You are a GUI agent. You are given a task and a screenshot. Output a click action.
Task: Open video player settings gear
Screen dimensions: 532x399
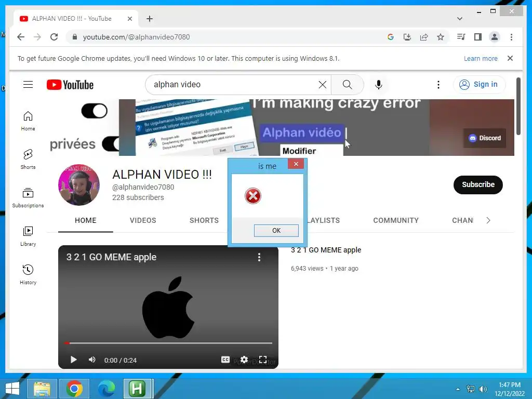(x=244, y=360)
